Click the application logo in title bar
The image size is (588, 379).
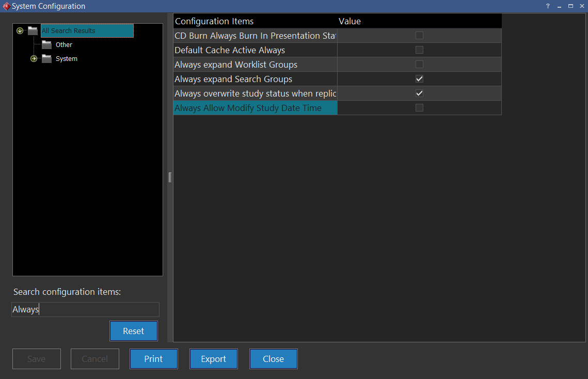(x=6, y=6)
